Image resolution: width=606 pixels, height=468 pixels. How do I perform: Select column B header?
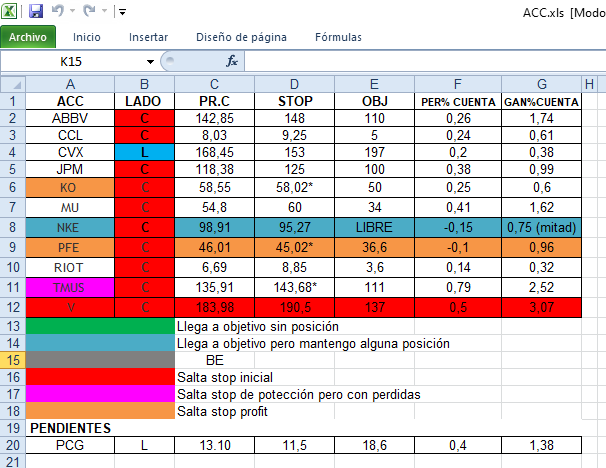(x=144, y=84)
